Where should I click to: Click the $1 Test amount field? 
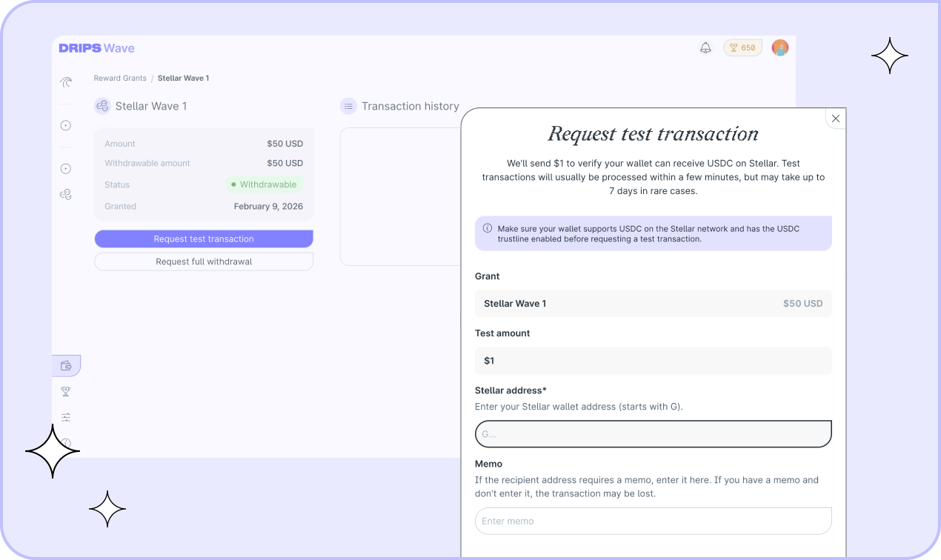coord(653,361)
